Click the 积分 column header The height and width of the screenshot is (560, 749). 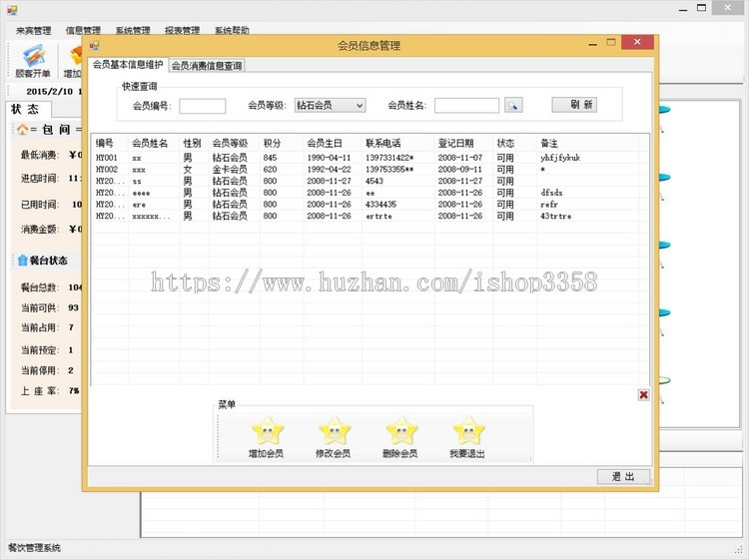282,143
